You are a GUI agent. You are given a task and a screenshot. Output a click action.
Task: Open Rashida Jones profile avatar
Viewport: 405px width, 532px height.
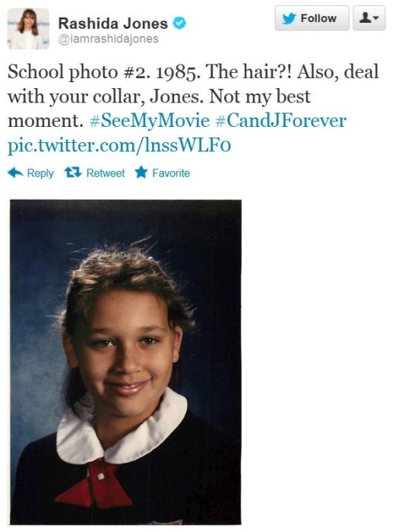28,29
